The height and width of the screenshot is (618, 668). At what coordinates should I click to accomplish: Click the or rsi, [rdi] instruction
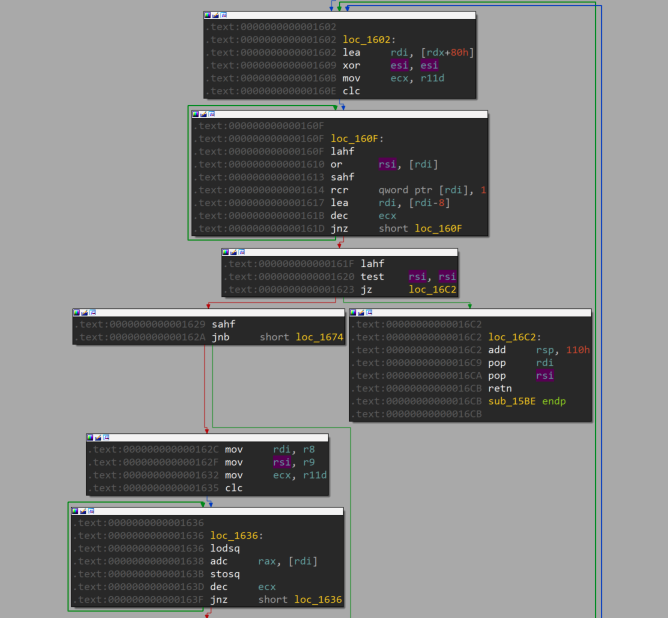point(384,164)
